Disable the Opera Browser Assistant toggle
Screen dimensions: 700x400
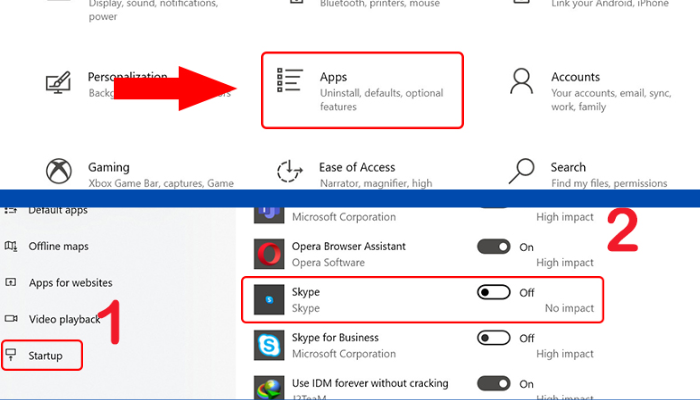(x=494, y=246)
